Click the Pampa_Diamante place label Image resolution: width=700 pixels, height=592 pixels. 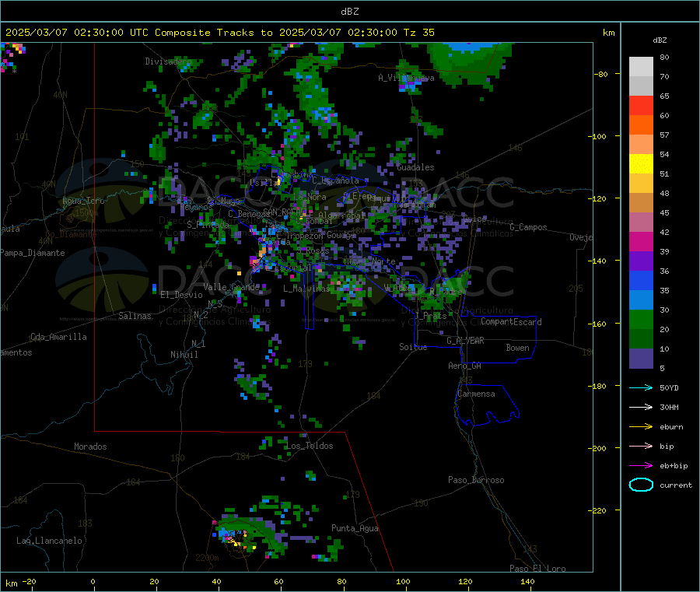tap(32, 253)
